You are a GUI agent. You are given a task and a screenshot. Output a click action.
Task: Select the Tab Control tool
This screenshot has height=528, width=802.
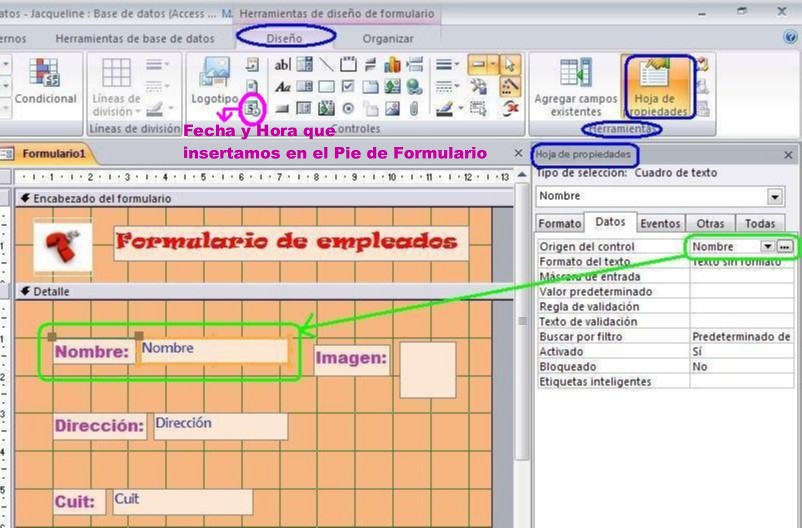[x=370, y=86]
